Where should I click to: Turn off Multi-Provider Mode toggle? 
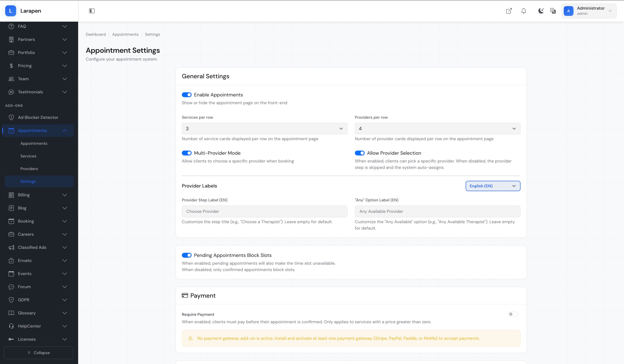pyautogui.click(x=186, y=153)
